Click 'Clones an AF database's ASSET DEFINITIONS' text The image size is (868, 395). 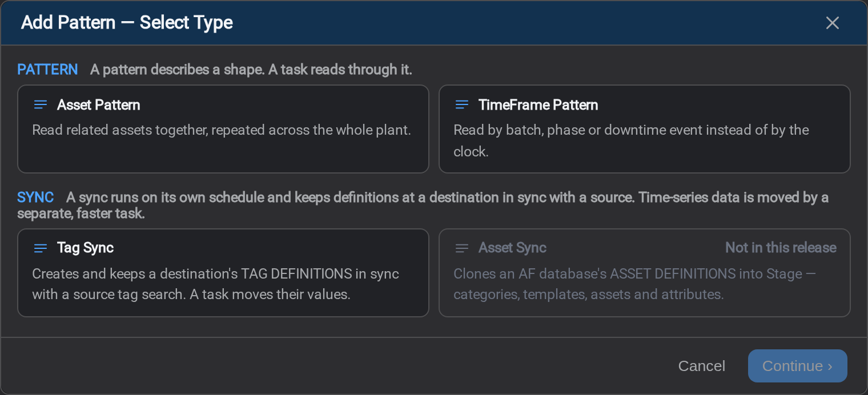click(634, 284)
